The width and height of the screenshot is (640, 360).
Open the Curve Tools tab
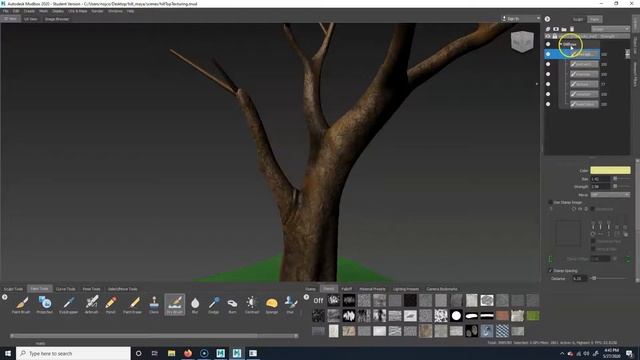(65, 289)
